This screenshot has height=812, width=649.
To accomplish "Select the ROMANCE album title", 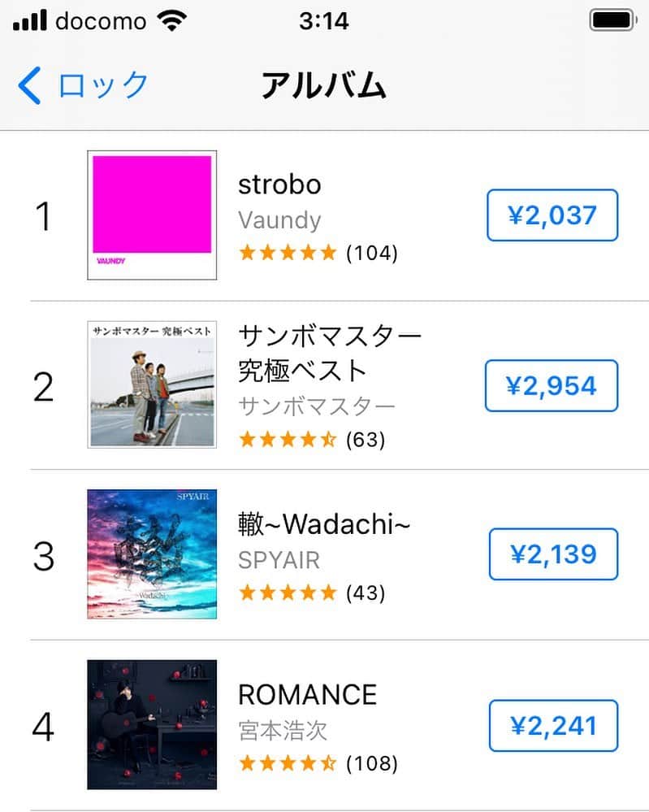I will [x=307, y=694].
